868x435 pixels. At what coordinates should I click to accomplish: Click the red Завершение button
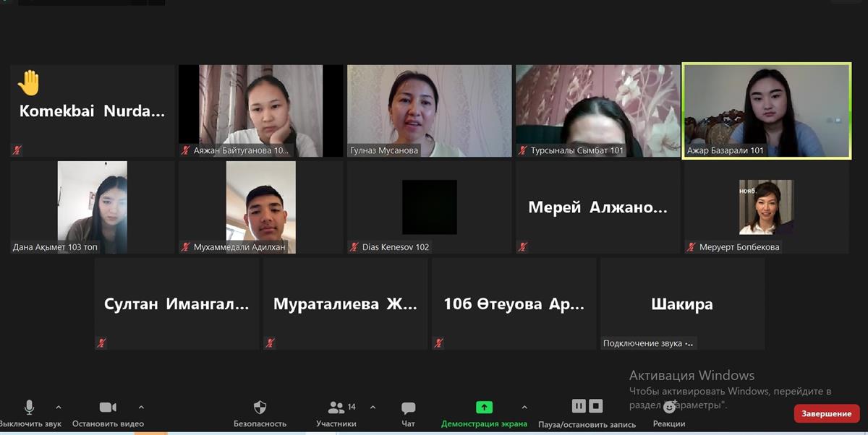click(826, 413)
